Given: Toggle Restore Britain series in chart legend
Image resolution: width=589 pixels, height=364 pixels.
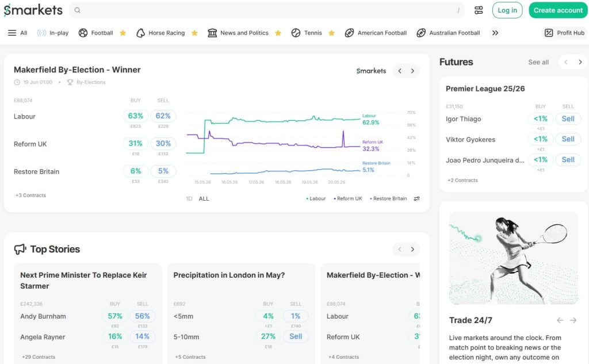Looking at the screenshot, I should click(x=388, y=199).
